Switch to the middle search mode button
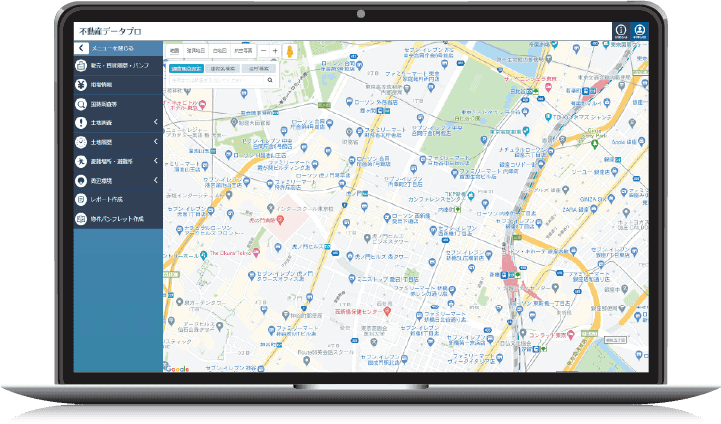This screenshot has width=721, height=424. (x=222, y=69)
